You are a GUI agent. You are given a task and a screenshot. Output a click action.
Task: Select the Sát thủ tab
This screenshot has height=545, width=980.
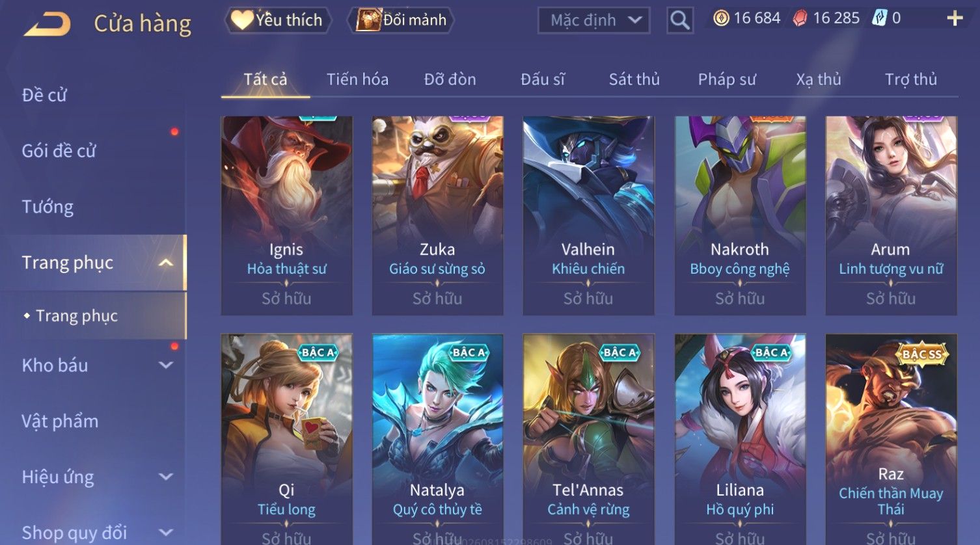click(x=634, y=79)
